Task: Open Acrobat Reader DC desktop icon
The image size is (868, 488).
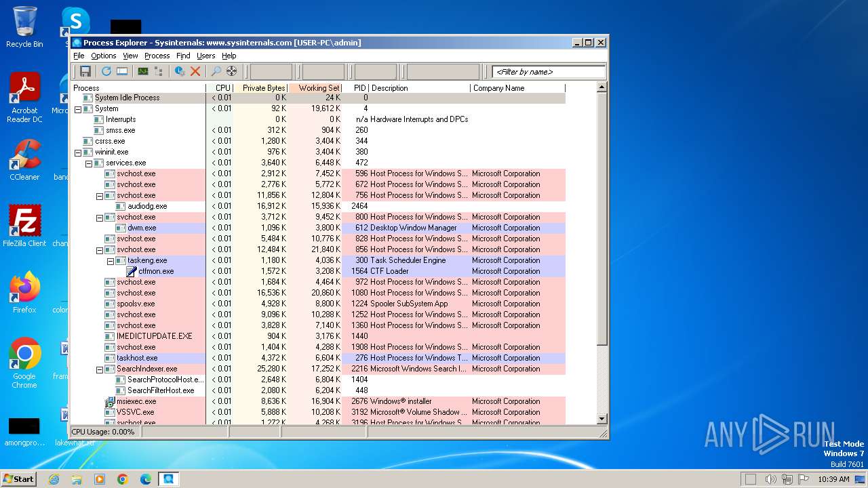Action: pyautogui.click(x=24, y=97)
